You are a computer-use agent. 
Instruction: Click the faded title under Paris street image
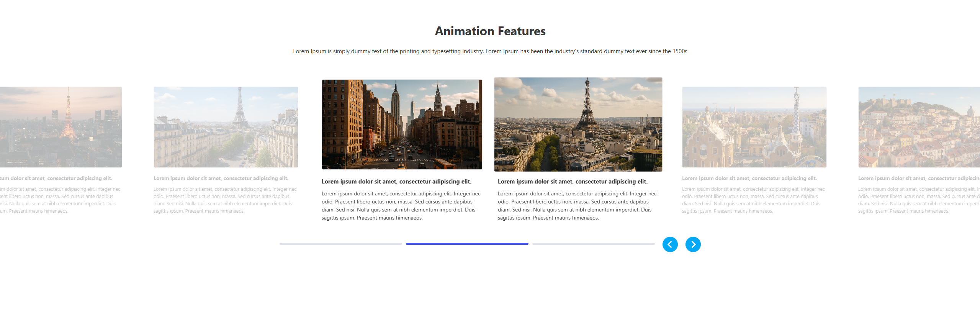[221, 179]
